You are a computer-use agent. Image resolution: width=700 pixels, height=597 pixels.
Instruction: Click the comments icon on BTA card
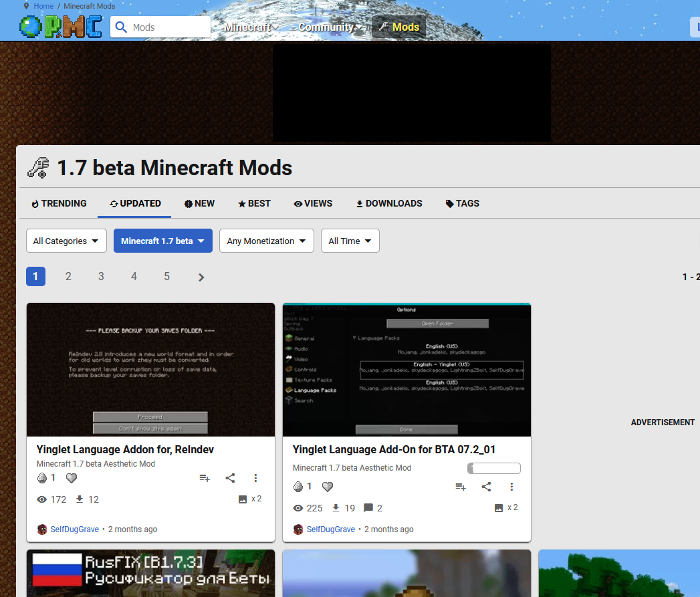[368, 508]
